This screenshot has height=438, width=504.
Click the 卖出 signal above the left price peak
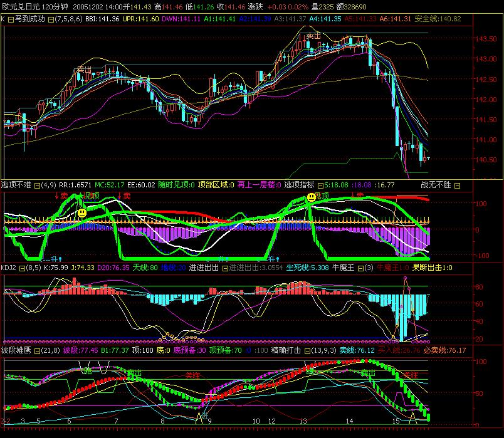pyautogui.click(x=84, y=70)
